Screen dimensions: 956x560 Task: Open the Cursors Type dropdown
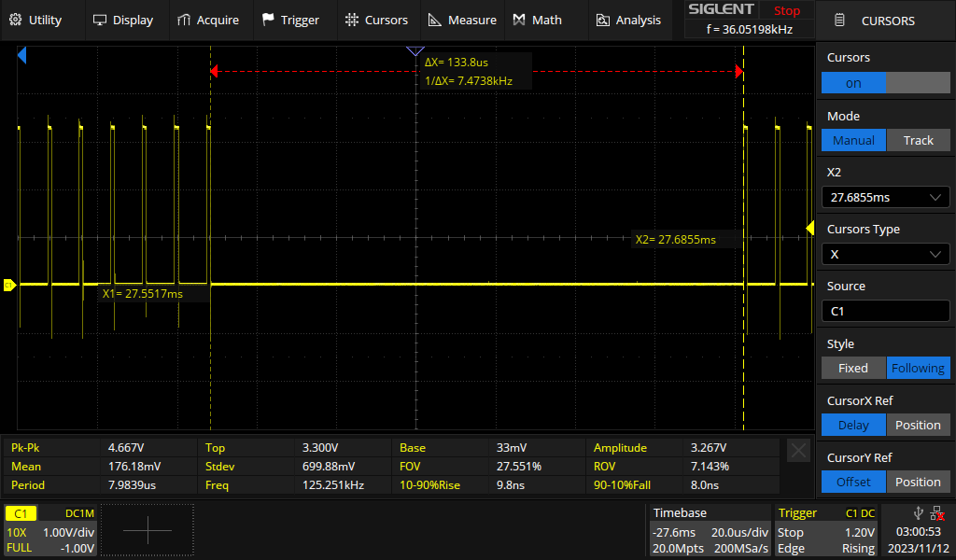[885, 255]
